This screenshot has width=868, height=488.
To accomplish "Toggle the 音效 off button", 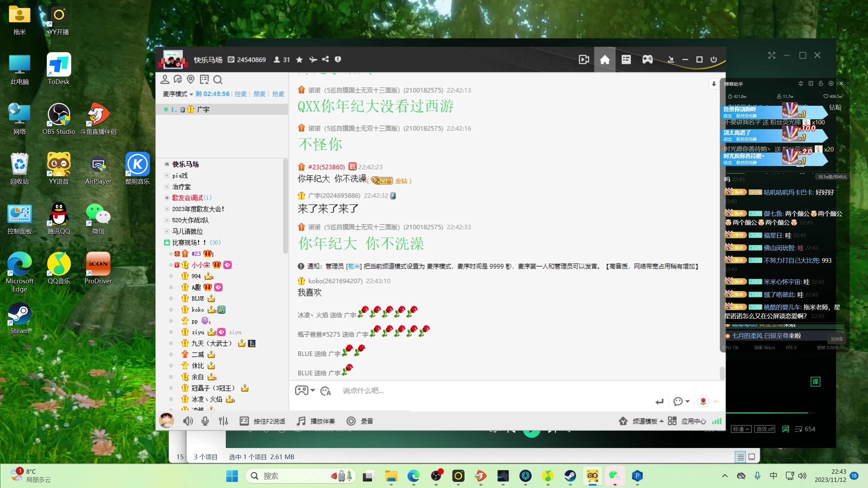I will [x=765, y=429].
